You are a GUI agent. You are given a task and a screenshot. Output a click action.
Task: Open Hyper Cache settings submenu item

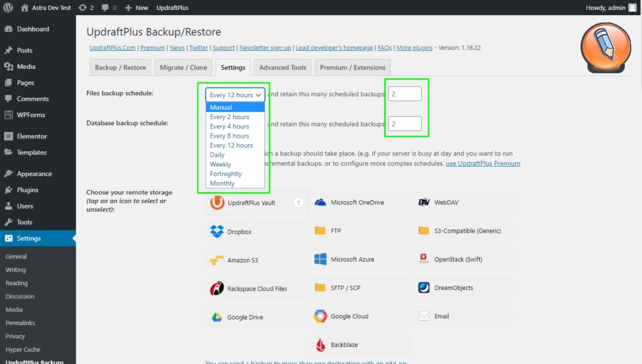point(23,349)
